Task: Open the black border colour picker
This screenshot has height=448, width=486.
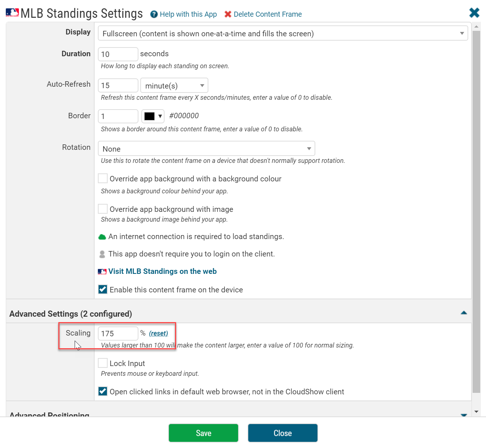Action: [x=153, y=116]
